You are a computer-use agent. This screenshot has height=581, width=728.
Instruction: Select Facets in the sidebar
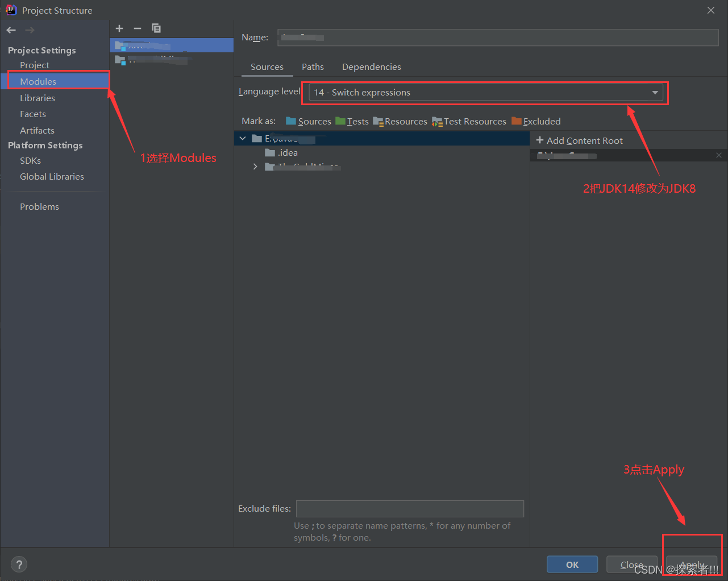click(33, 114)
